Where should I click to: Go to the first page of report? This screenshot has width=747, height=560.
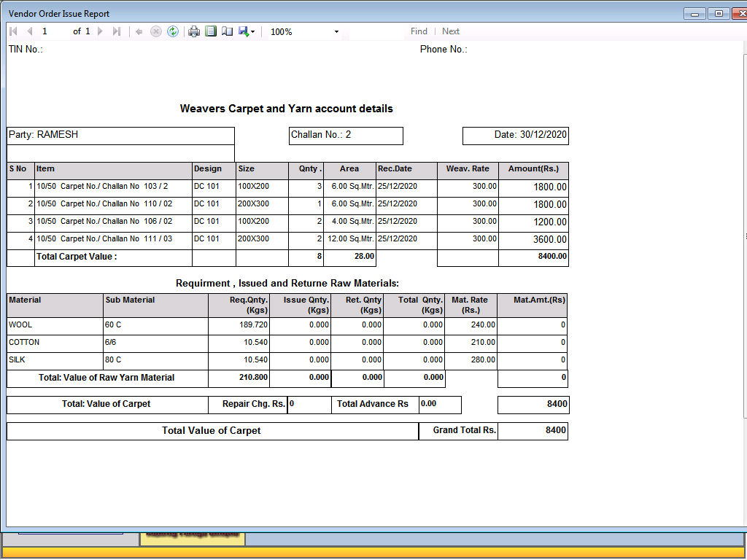pos(13,31)
